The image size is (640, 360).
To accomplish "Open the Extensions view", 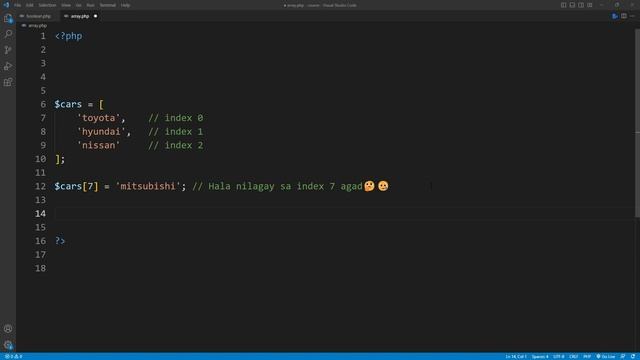I will click(8, 82).
